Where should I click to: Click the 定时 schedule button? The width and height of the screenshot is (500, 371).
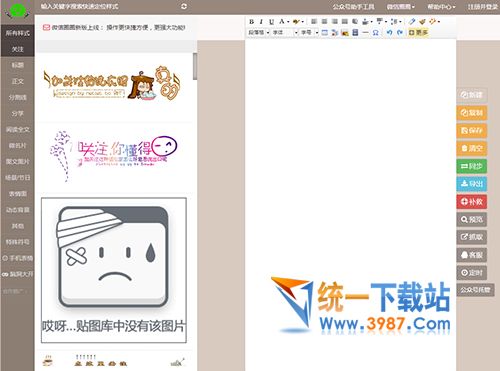point(472,273)
